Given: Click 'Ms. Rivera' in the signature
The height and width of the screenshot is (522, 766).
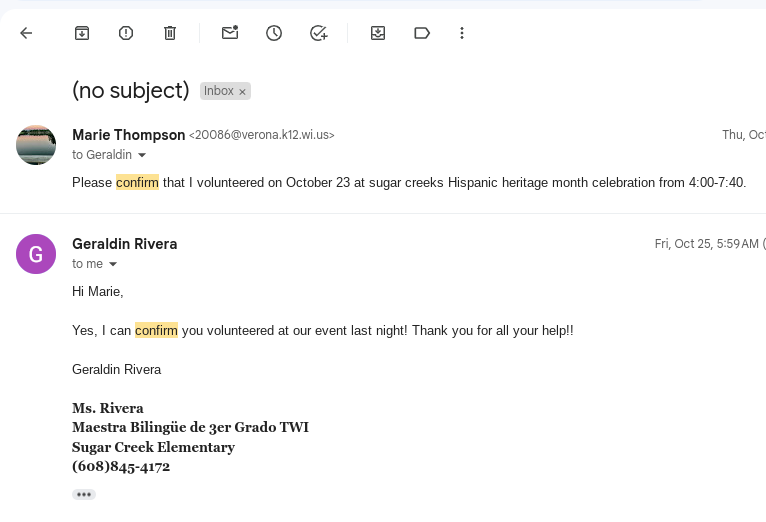Looking at the screenshot, I should pos(108,408).
